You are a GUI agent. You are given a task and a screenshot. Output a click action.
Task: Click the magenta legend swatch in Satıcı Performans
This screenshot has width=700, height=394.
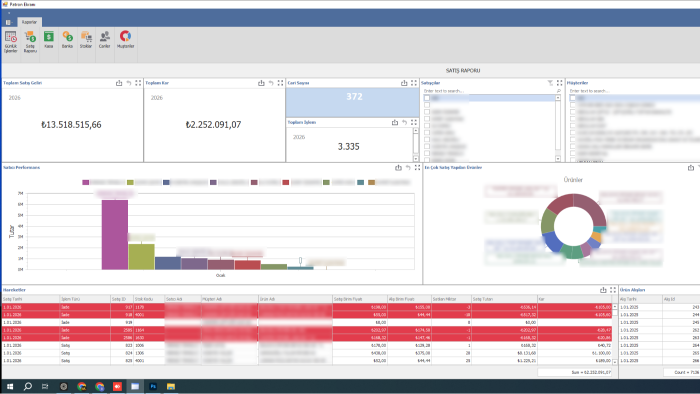(86, 182)
